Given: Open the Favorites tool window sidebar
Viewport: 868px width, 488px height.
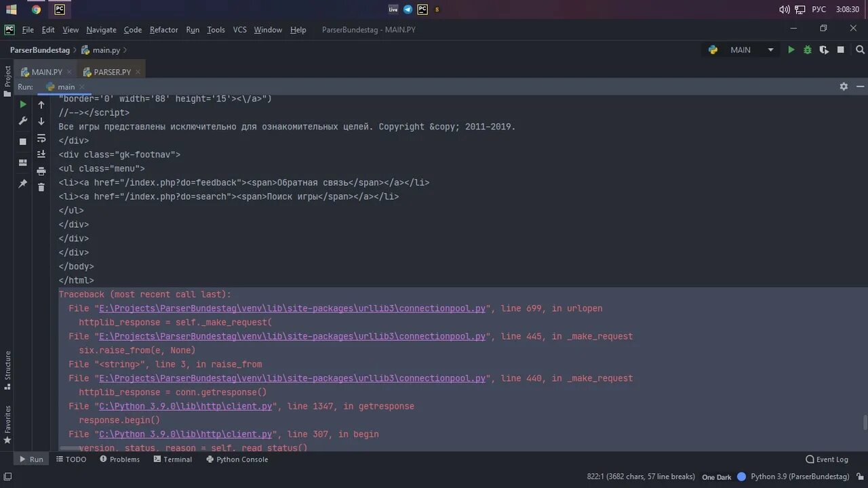Looking at the screenshot, I should point(7,424).
